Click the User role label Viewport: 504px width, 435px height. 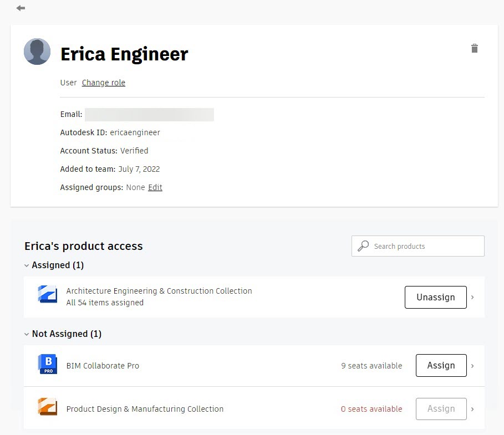click(68, 83)
